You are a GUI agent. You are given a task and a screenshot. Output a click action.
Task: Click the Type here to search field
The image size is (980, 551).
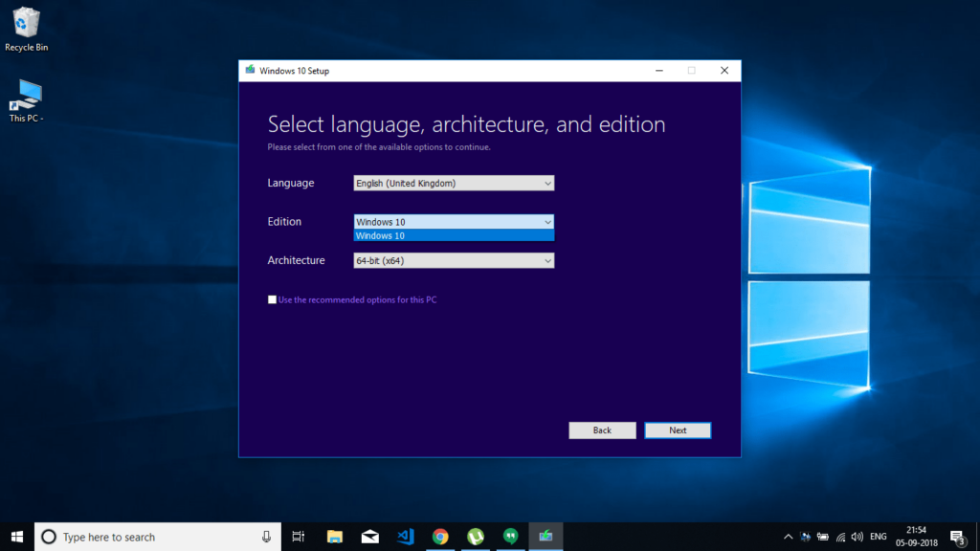click(x=158, y=537)
